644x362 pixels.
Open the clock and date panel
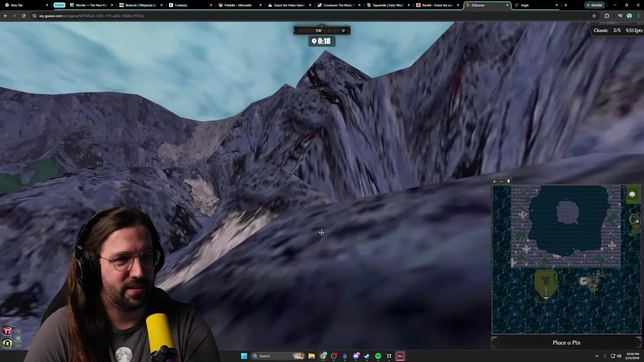pos(633,356)
